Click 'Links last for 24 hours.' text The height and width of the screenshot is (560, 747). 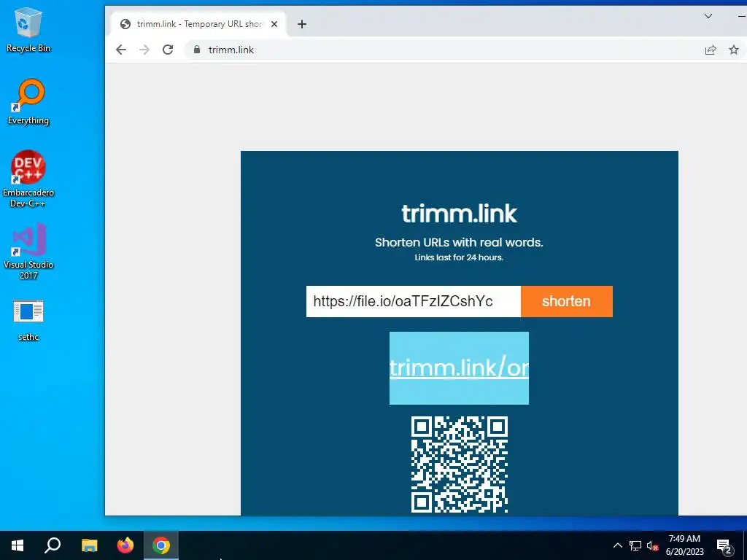click(460, 257)
